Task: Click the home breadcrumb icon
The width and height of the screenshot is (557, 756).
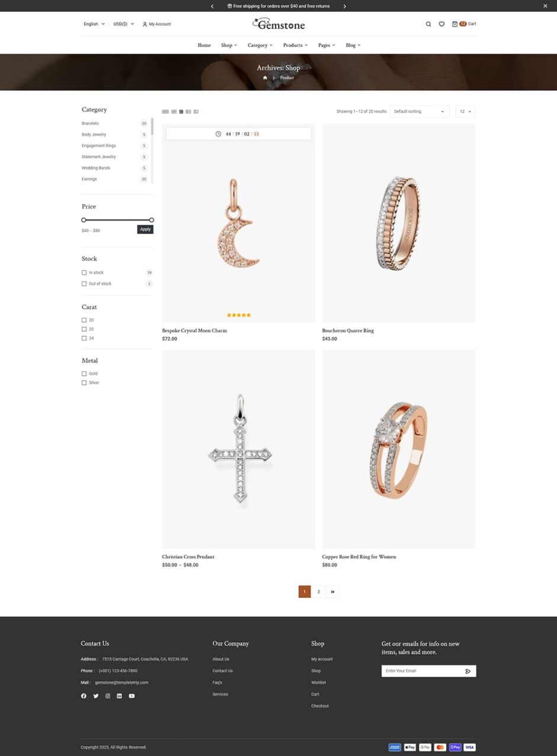Action: [x=265, y=78]
